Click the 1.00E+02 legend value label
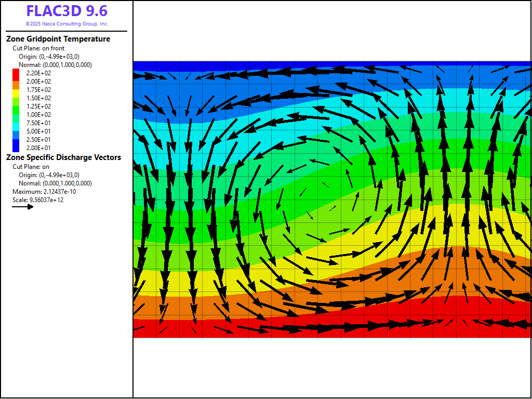Screen dimensions: 532x399 point(38,115)
